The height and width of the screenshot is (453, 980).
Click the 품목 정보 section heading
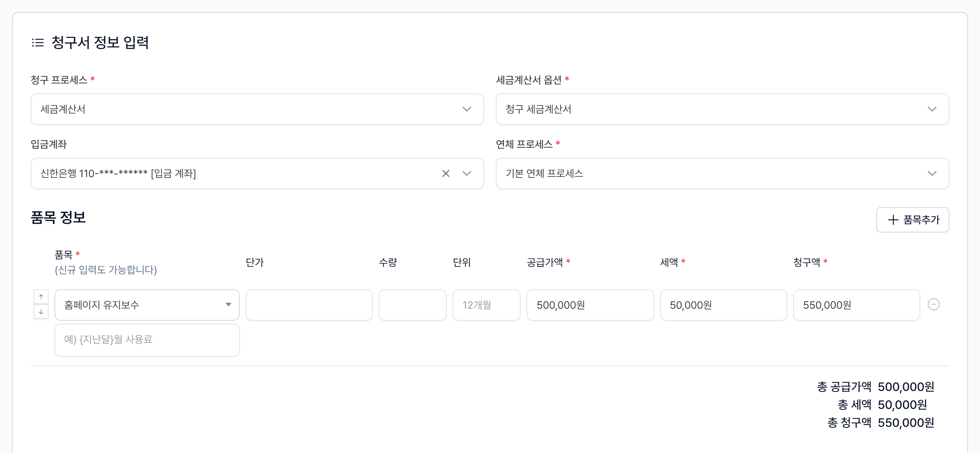[58, 217]
